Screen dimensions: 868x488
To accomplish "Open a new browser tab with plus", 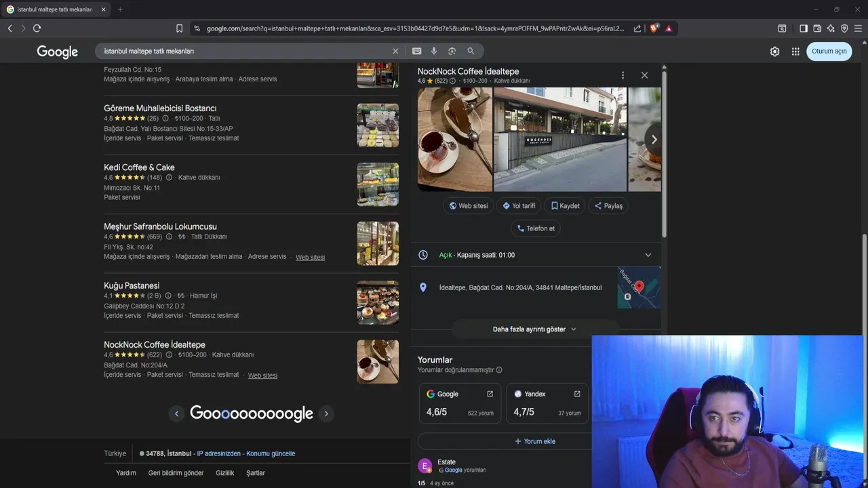I will click(120, 9).
